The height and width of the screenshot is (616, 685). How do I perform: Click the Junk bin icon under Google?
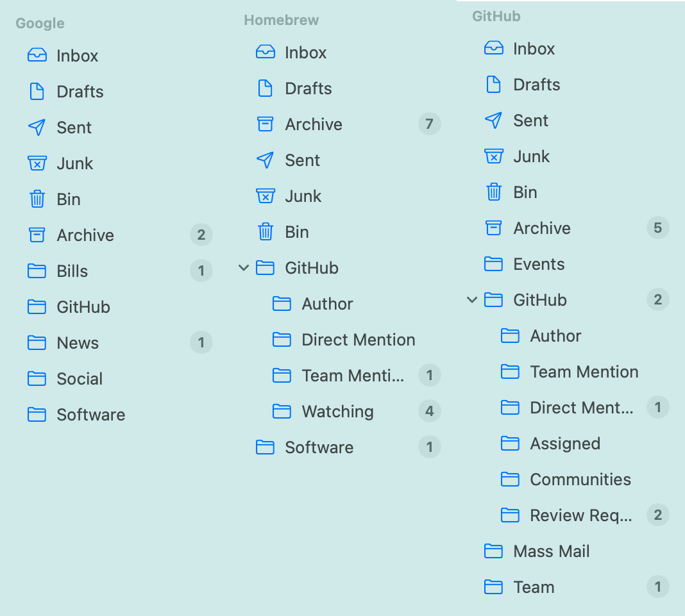tap(37, 163)
